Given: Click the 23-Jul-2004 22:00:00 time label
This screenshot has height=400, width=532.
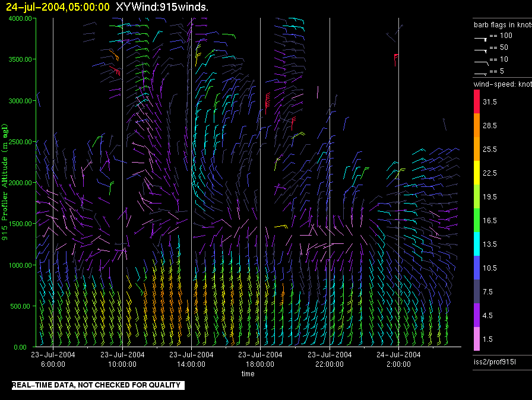Looking at the screenshot, I should 330,359.
